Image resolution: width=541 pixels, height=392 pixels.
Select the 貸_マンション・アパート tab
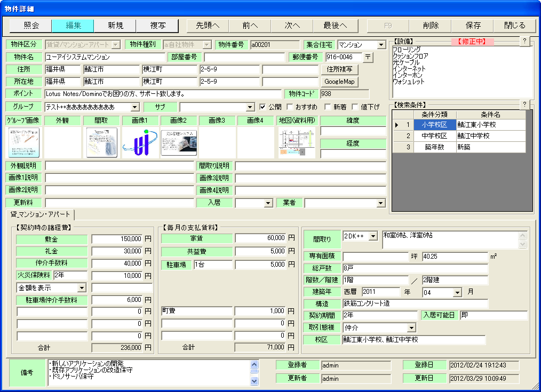click(x=41, y=214)
